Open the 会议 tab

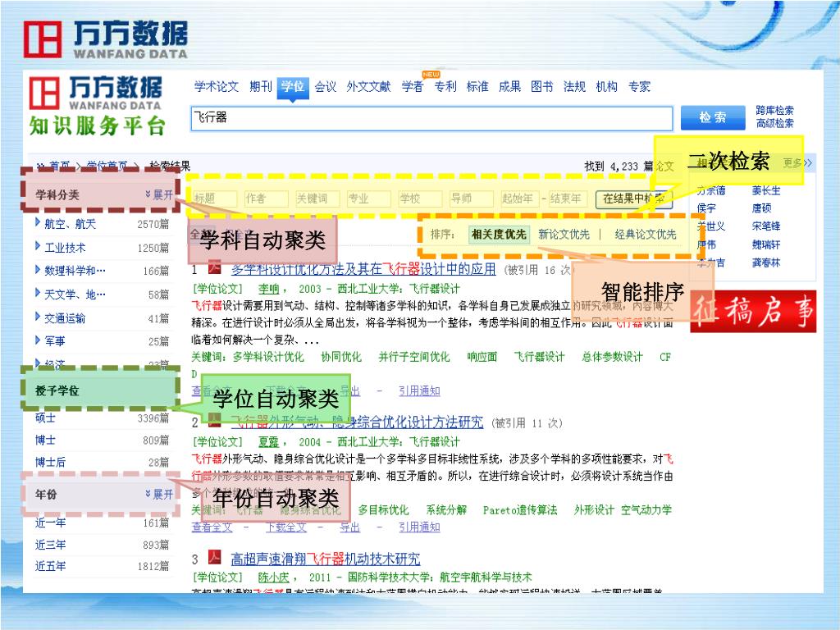click(x=325, y=86)
